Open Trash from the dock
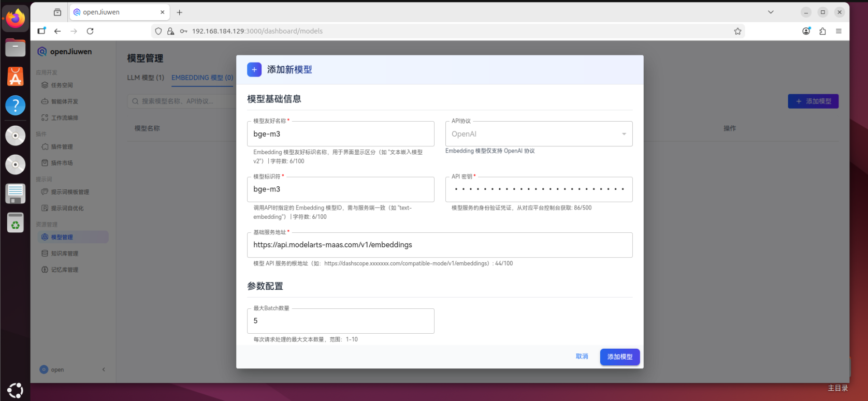Image resolution: width=868 pixels, height=401 pixels. 15,223
